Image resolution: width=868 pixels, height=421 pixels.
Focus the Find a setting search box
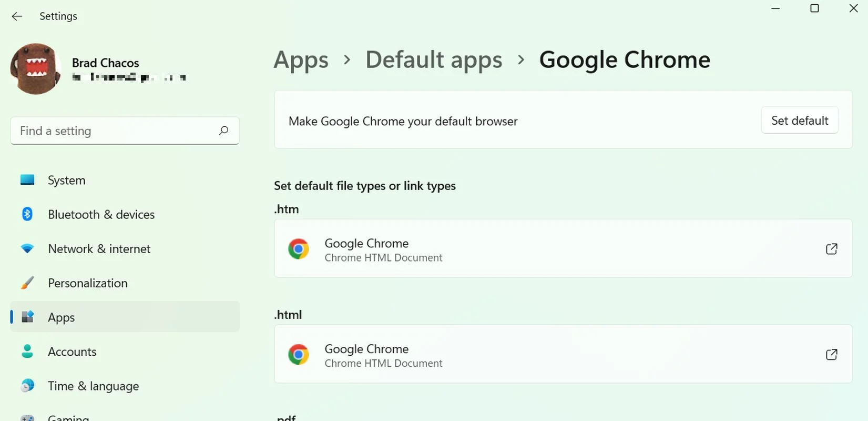125,131
